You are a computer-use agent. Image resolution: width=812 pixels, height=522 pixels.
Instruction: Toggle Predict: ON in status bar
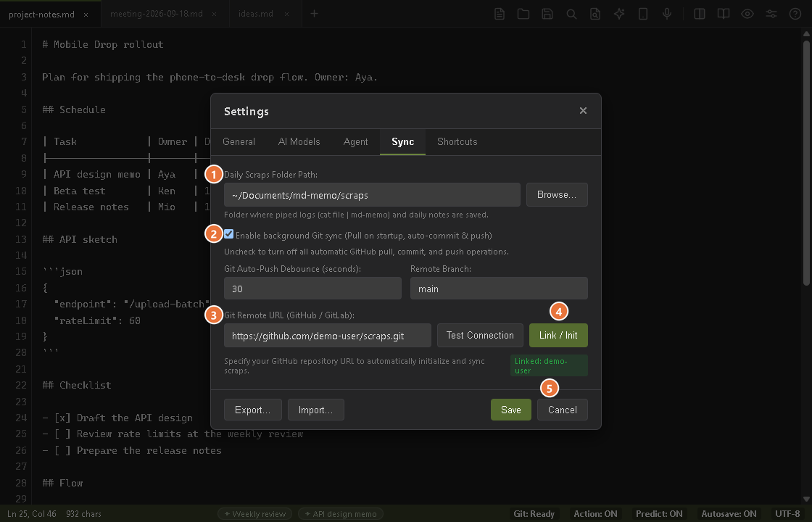[x=659, y=514]
